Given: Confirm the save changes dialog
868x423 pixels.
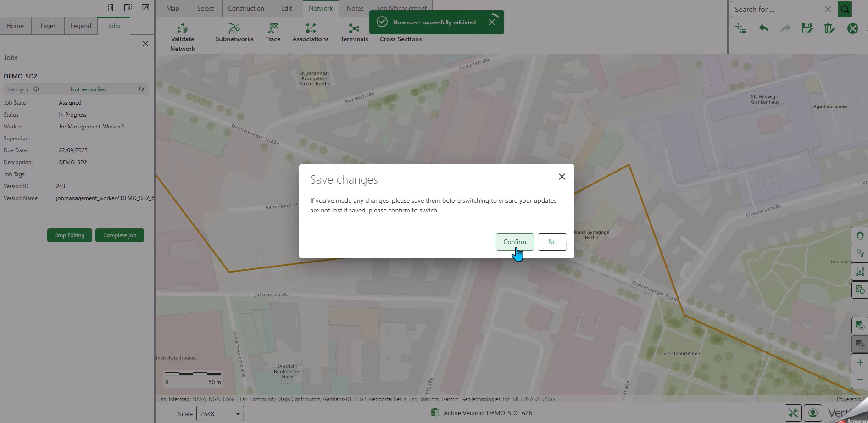Looking at the screenshot, I should click(x=514, y=242).
